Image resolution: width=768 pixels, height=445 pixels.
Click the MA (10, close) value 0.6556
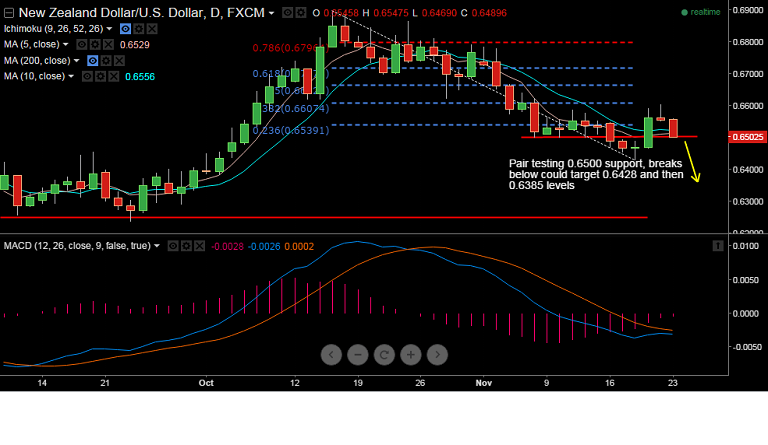pyautogui.click(x=140, y=77)
